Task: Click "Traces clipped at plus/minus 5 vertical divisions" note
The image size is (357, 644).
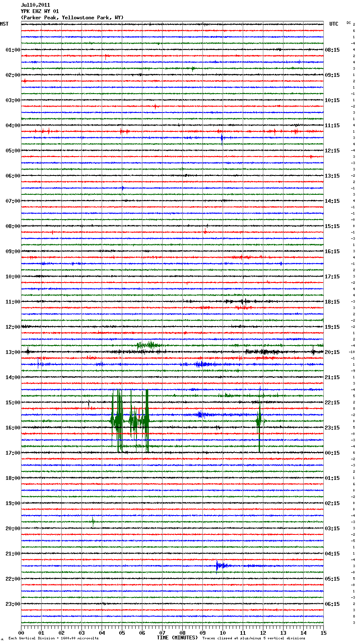Action: [x=254, y=638]
